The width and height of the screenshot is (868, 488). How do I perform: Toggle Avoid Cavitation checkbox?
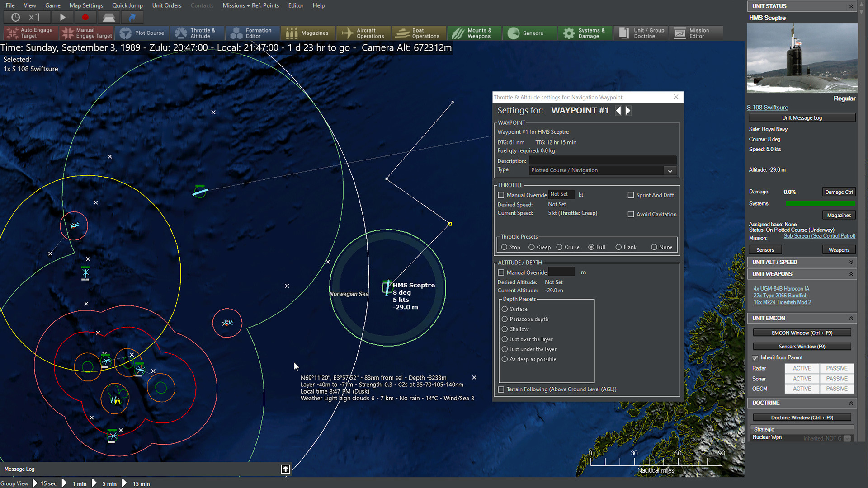630,214
